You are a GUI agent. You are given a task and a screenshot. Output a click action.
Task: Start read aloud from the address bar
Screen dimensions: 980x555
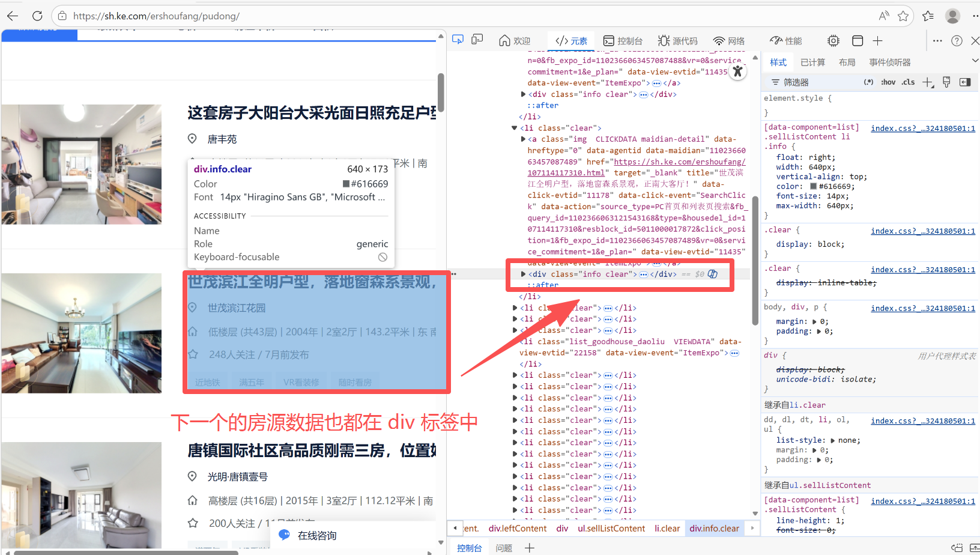coord(884,16)
